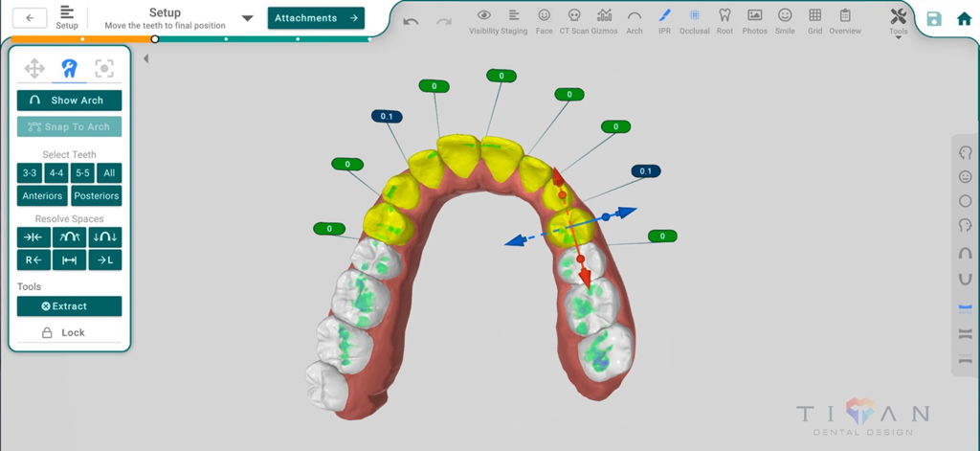Toggle the Root tooth tool

click(x=725, y=21)
